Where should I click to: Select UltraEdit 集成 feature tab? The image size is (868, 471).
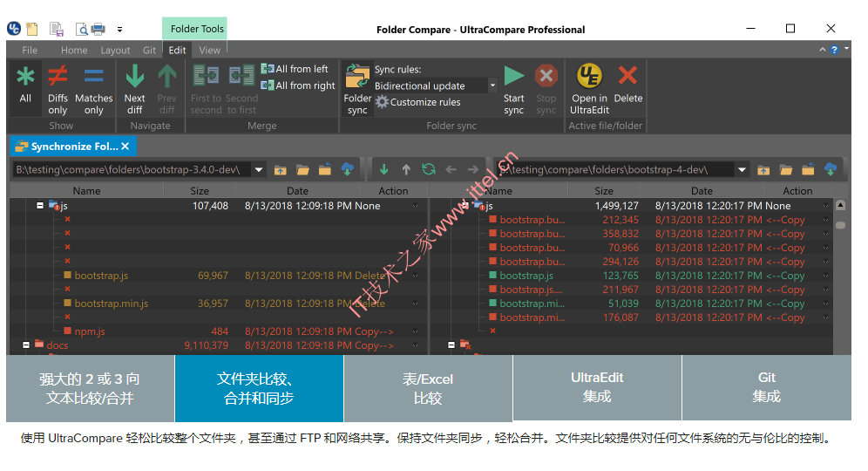(x=597, y=387)
